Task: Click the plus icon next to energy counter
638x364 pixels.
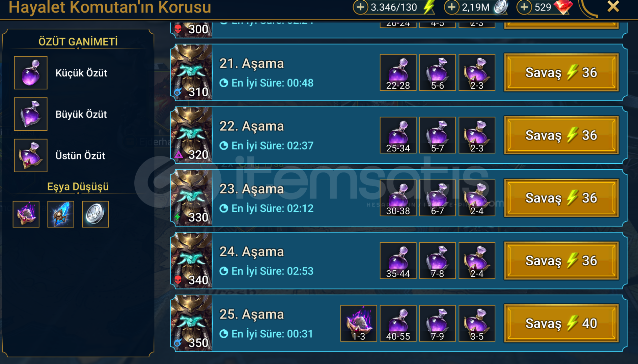Action: [x=360, y=7]
